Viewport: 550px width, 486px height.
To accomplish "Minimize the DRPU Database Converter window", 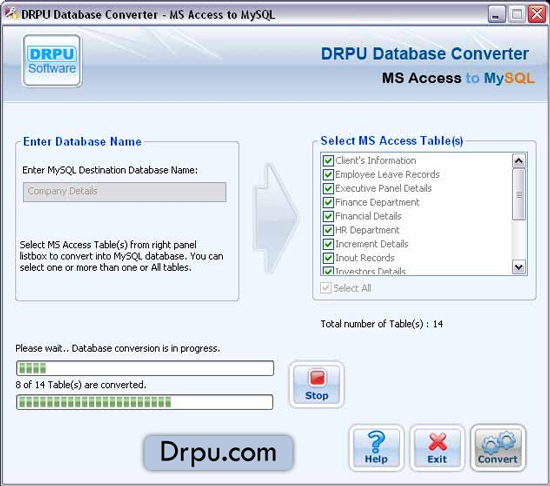I will click(x=496, y=14).
